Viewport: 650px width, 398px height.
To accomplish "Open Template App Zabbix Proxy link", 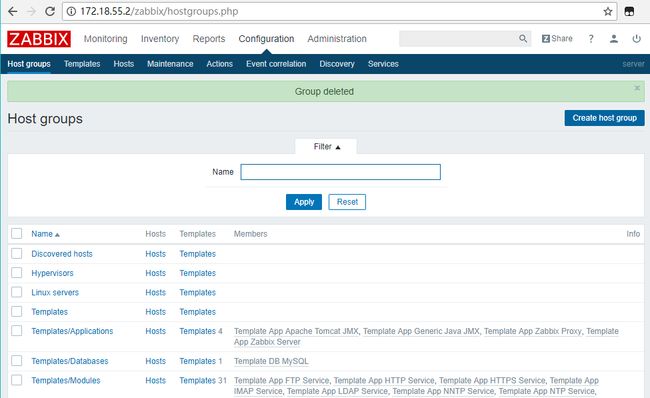I will [533, 331].
